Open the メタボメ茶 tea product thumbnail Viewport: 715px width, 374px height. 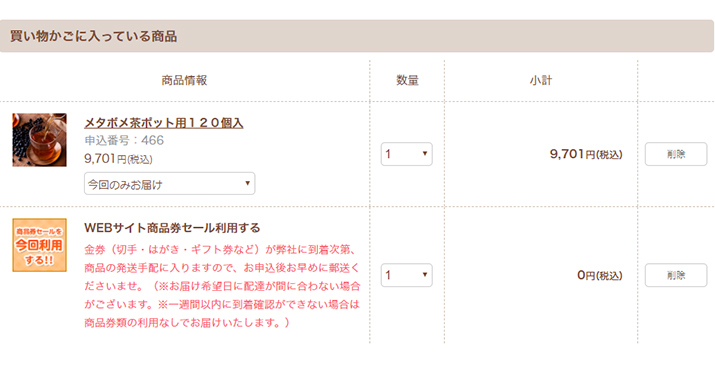pyautogui.click(x=39, y=140)
